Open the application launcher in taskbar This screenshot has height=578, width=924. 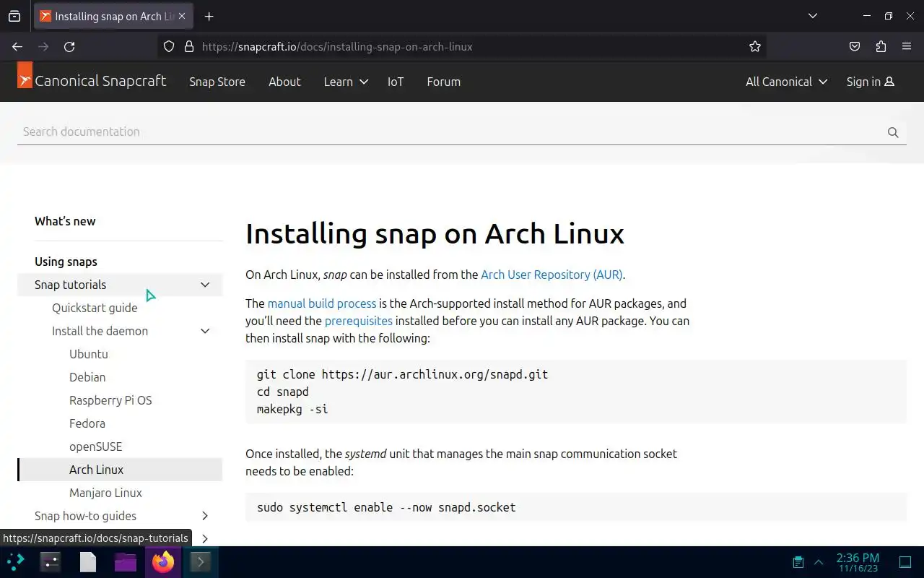pos(16,561)
